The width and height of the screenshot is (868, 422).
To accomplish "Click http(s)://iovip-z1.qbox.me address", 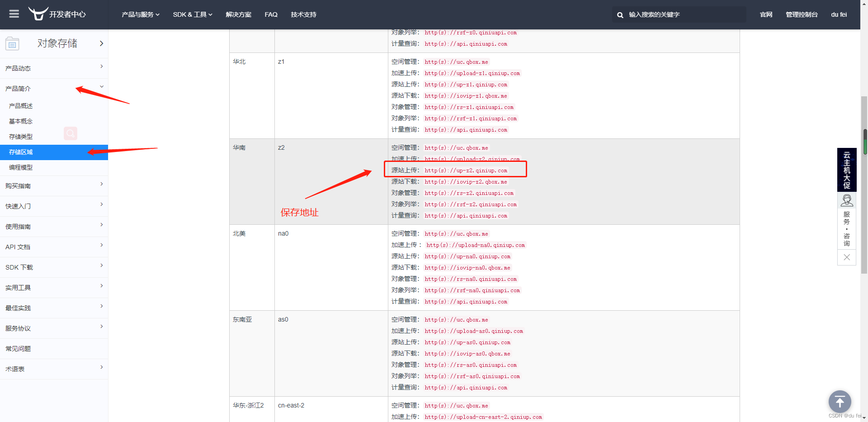I will [466, 96].
